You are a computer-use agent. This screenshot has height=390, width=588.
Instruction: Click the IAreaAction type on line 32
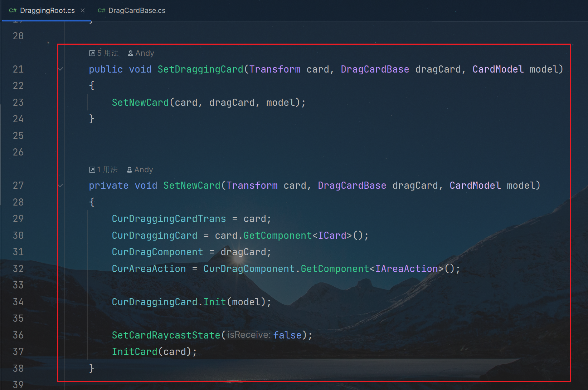[x=406, y=269]
